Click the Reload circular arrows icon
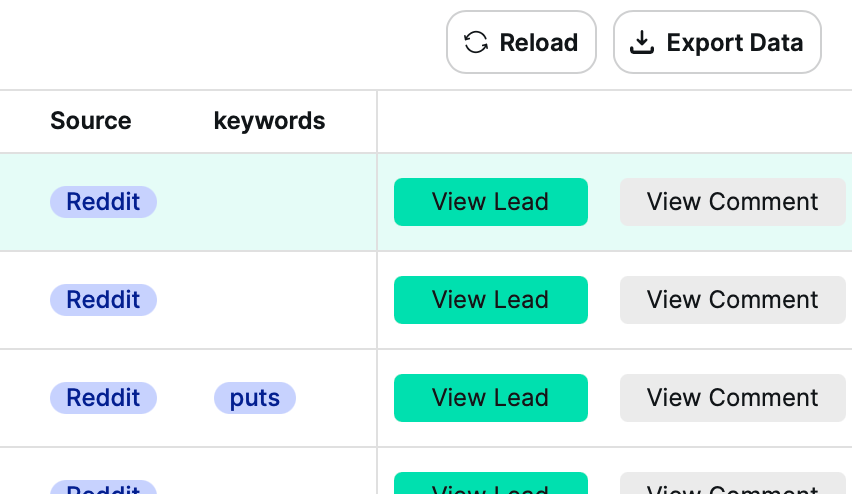 tap(476, 43)
